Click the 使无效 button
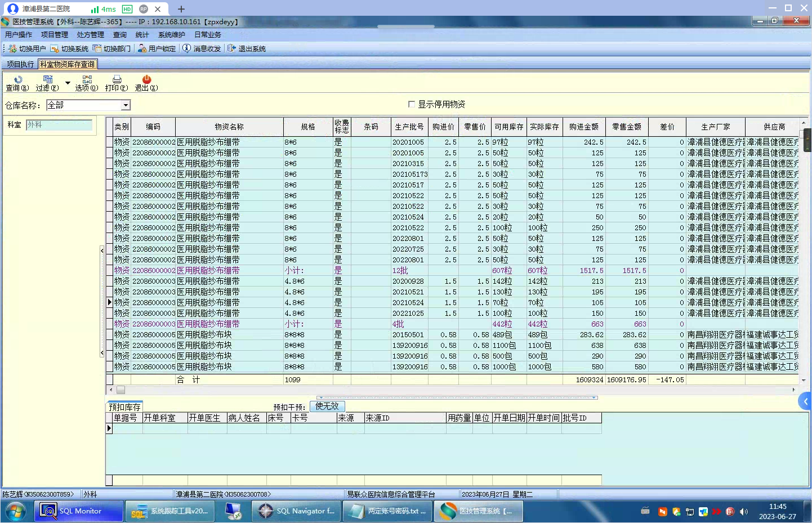This screenshot has height=523, width=812. (327, 406)
